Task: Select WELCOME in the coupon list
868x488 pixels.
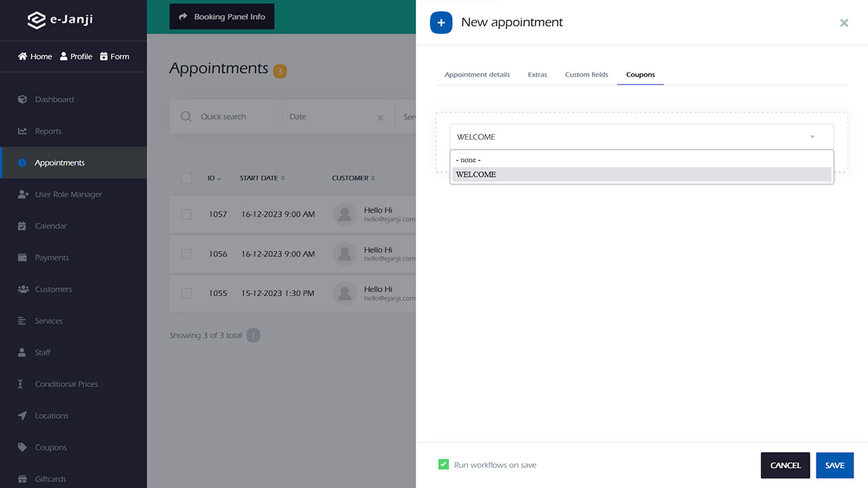Action: pyautogui.click(x=642, y=174)
